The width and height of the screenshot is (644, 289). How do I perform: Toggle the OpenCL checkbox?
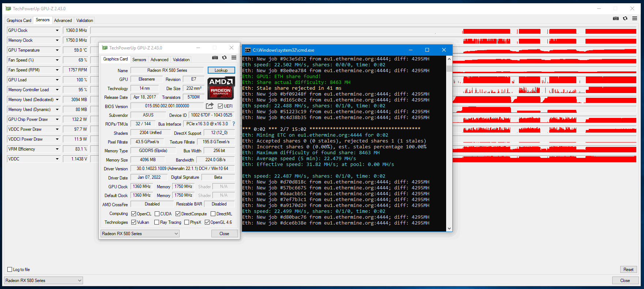tap(134, 214)
